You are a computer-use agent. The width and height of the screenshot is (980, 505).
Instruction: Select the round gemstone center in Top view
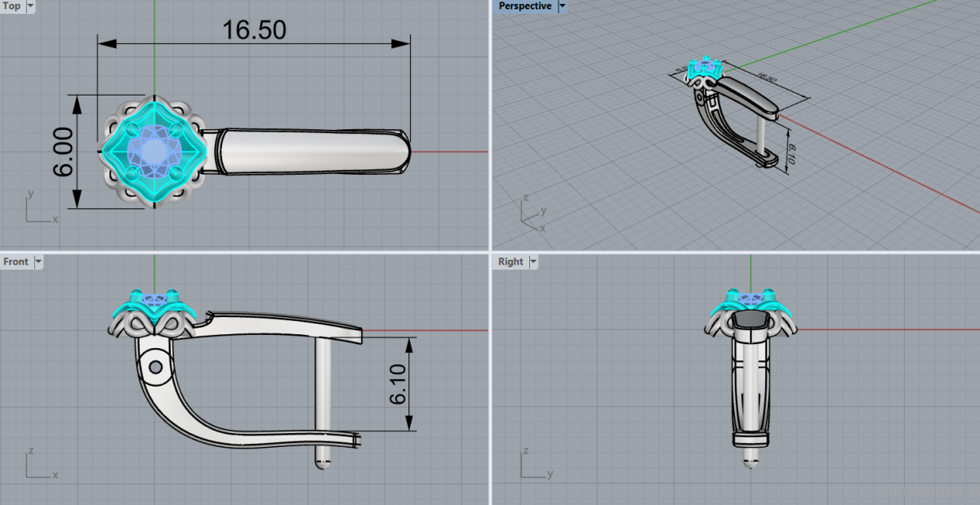(x=154, y=151)
